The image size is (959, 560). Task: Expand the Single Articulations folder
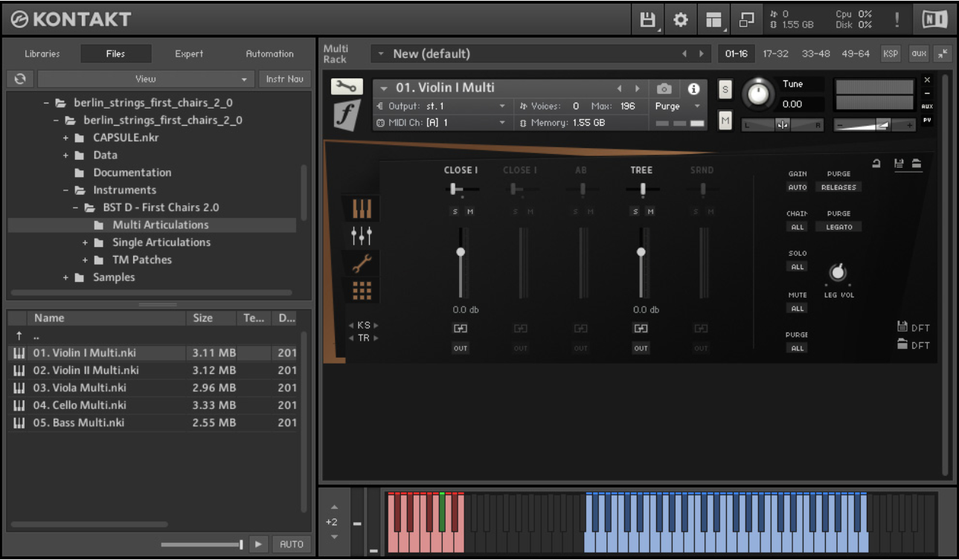[x=86, y=242]
